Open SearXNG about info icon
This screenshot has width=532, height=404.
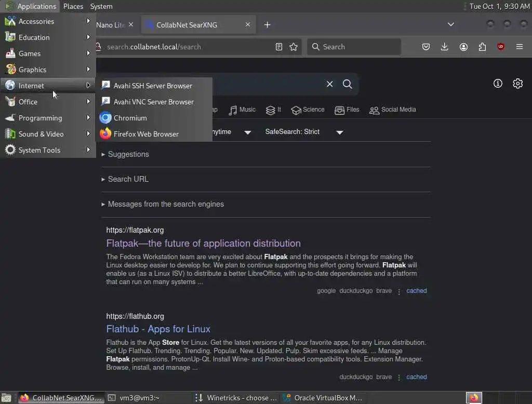[498, 84]
